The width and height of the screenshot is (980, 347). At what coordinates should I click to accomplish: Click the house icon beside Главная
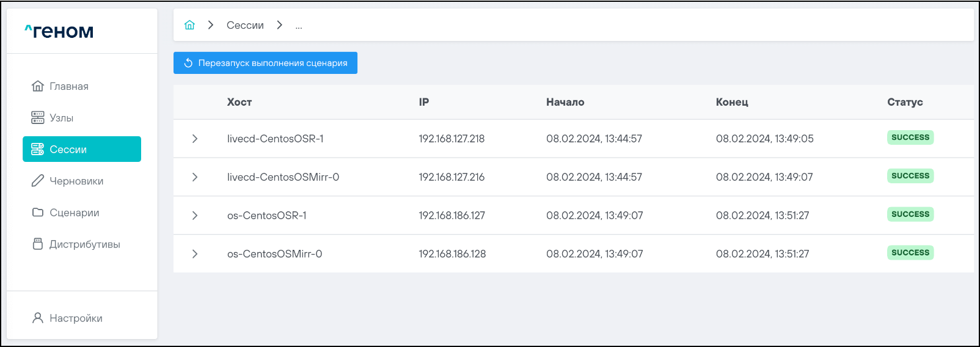tap(38, 86)
